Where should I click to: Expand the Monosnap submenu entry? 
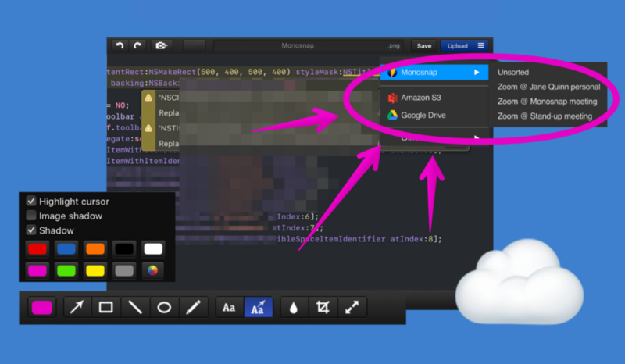pos(434,73)
